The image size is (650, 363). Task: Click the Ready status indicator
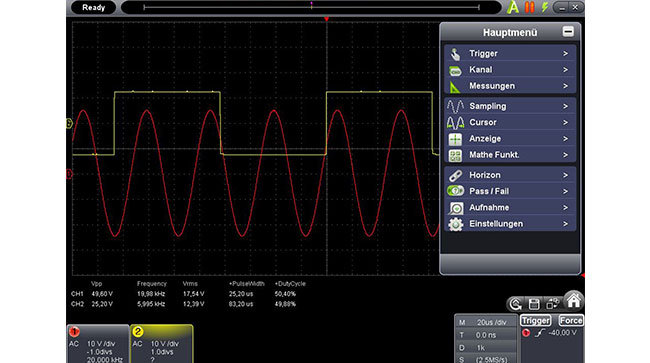pos(93,7)
